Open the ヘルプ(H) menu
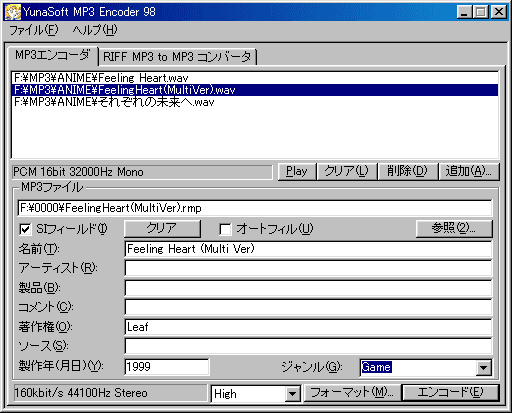Image resolution: width=512 pixels, height=413 pixels. [95, 30]
